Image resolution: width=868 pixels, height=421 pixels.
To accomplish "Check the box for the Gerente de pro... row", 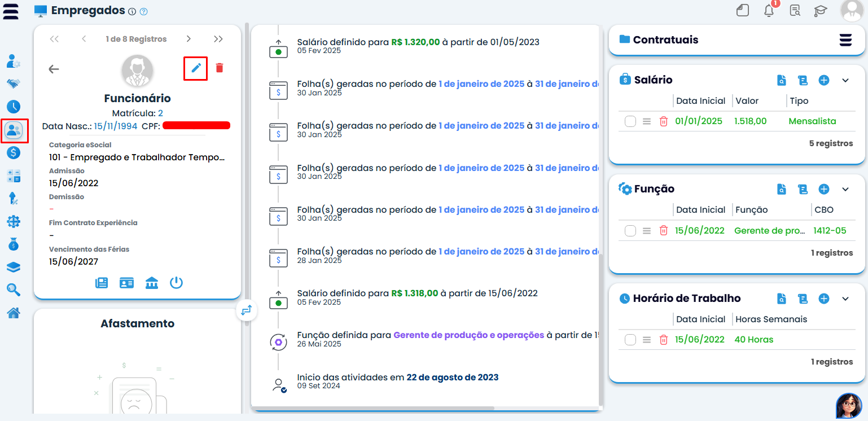I will click(x=630, y=230).
